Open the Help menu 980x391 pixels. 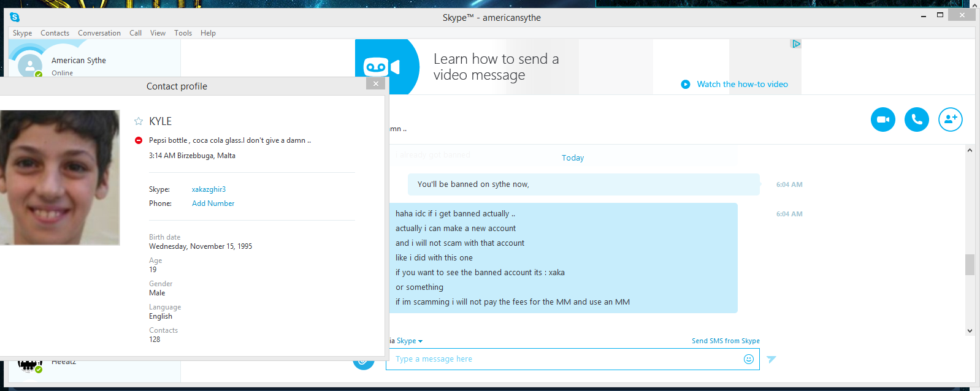click(x=208, y=33)
